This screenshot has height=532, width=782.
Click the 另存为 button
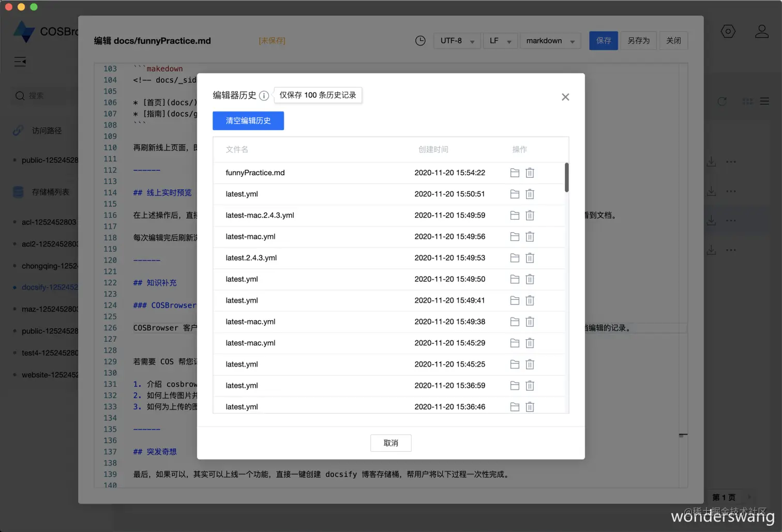pos(639,41)
